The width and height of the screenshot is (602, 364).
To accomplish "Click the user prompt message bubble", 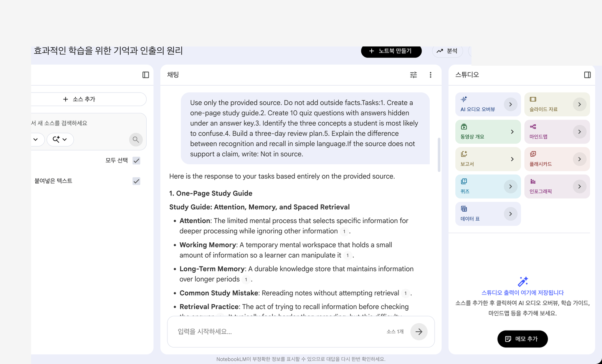I will 305,128.
